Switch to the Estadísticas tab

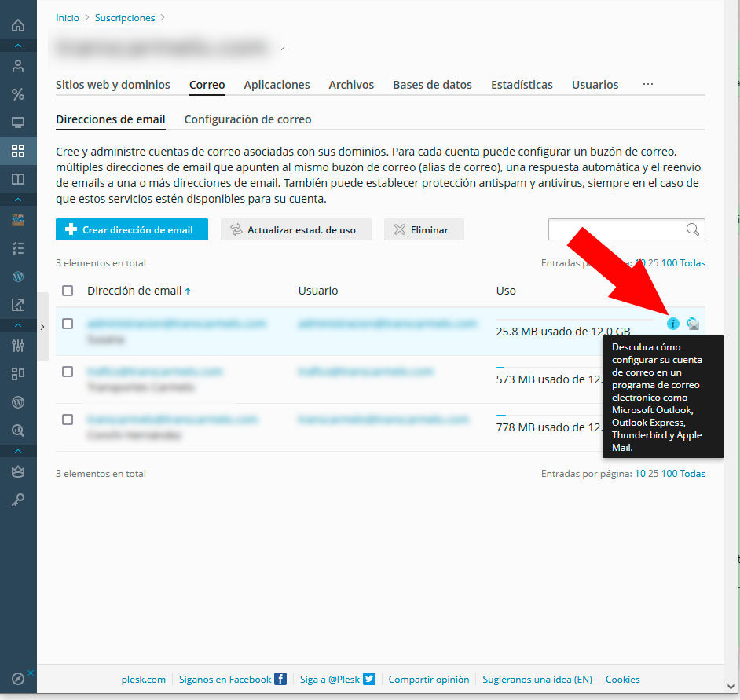(522, 85)
